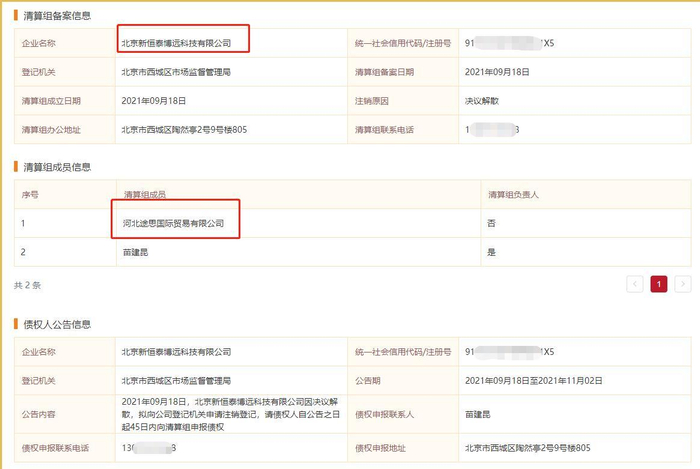Select the address beside 债权申报地址
The width and height of the screenshot is (700, 469).
click(527, 448)
